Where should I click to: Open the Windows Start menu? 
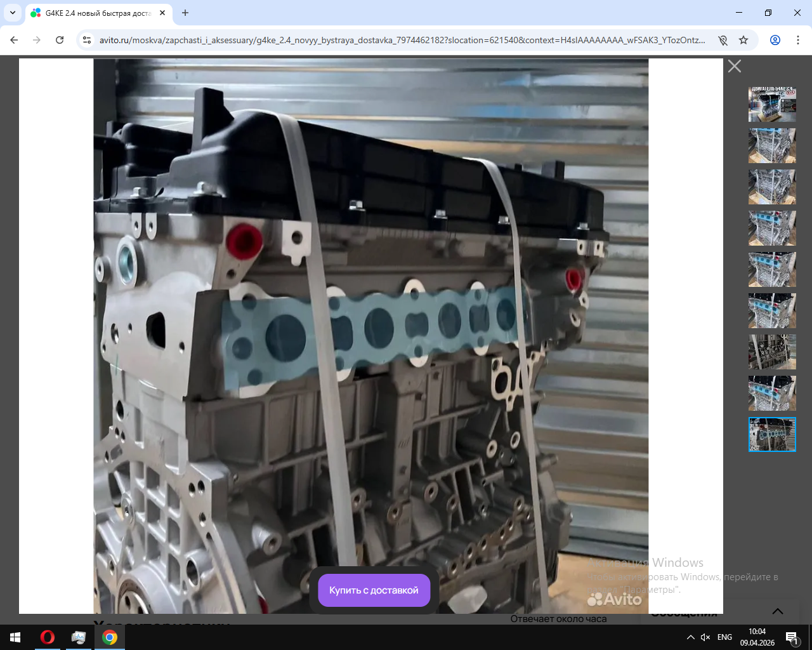15,637
